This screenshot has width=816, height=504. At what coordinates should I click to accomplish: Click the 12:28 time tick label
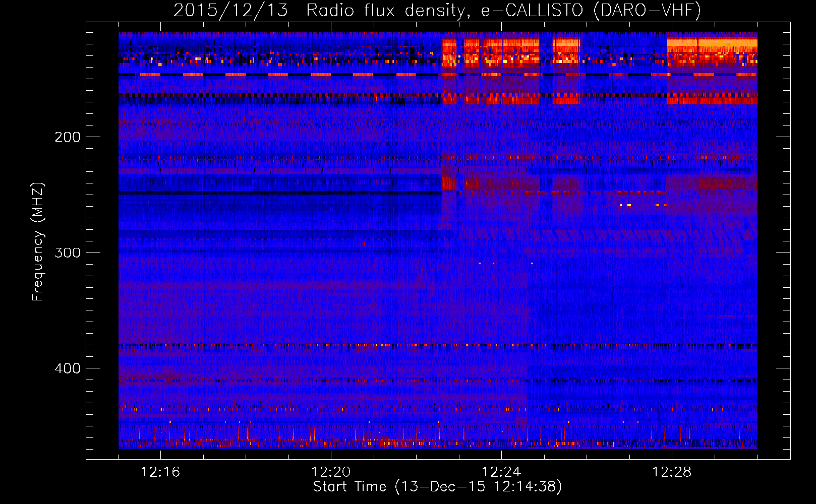tap(672, 472)
